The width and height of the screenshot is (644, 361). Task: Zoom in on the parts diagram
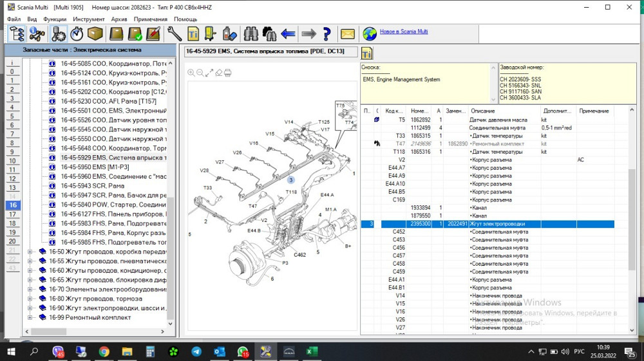[191, 73]
